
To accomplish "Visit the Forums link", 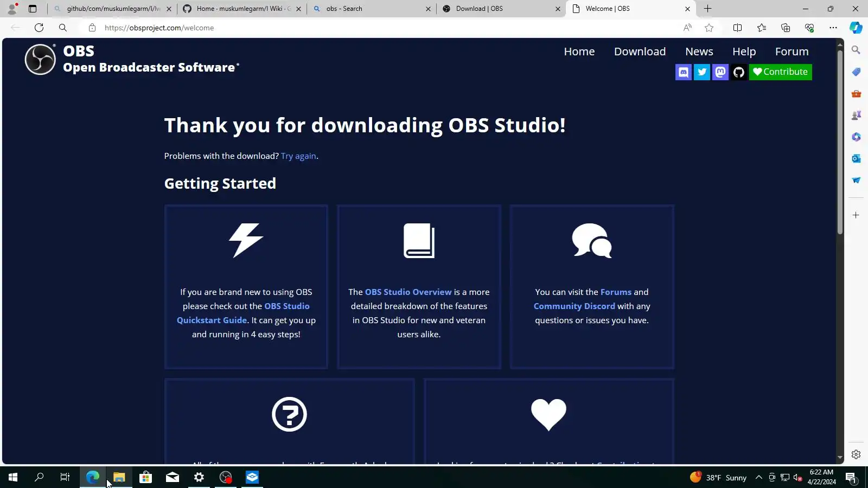I will point(616,292).
